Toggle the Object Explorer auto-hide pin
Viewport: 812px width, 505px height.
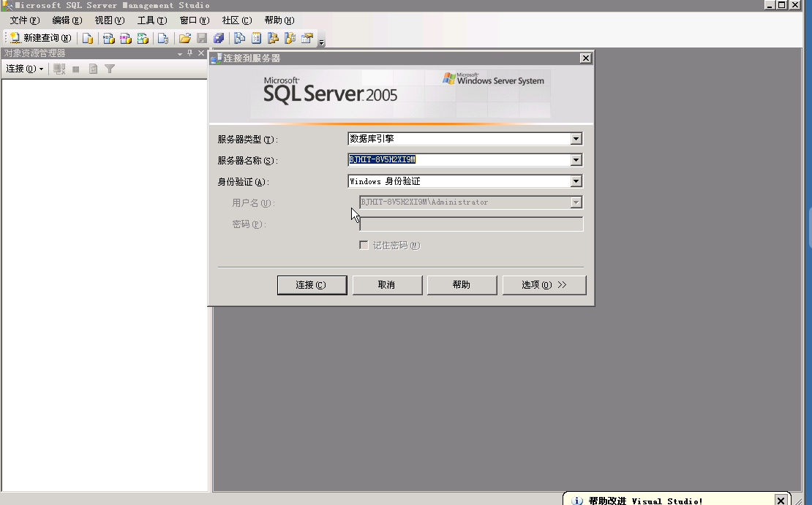[190, 53]
